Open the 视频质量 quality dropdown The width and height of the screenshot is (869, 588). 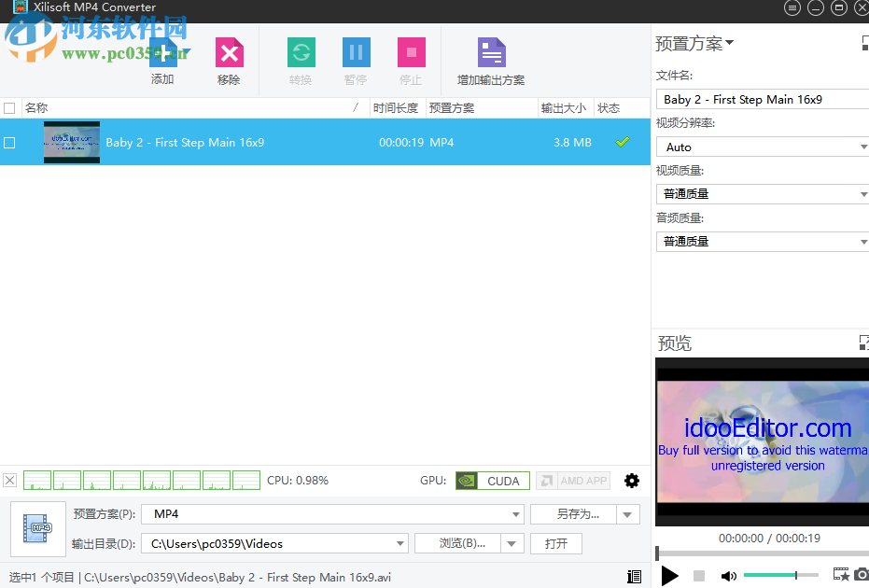(x=863, y=193)
